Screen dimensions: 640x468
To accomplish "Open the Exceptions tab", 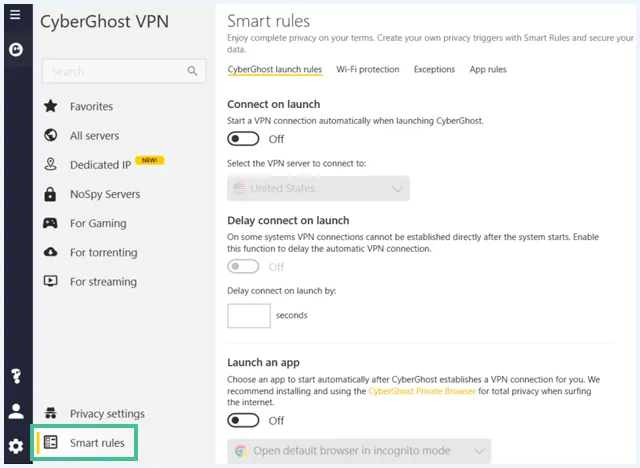I will click(x=434, y=69).
